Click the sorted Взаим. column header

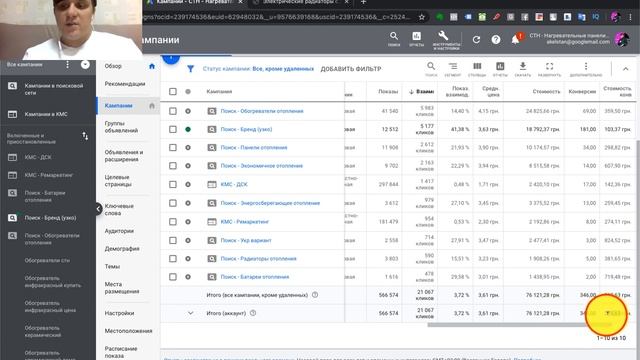tap(421, 91)
